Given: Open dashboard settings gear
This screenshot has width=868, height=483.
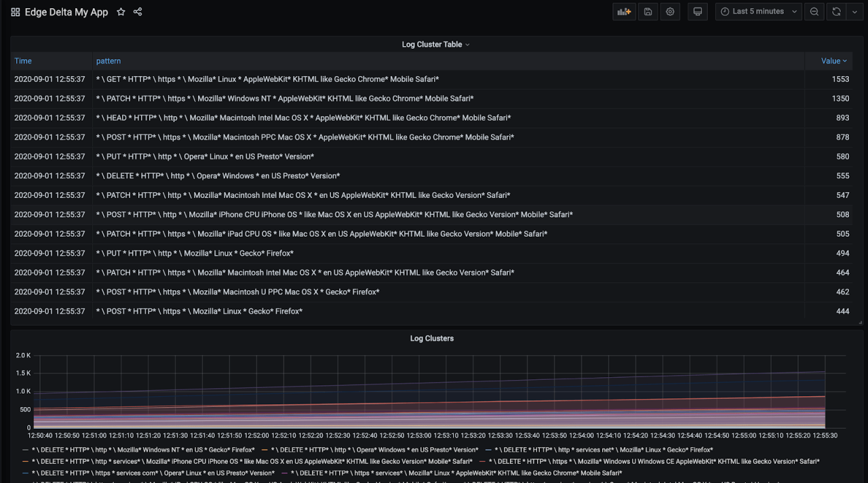Looking at the screenshot, I should click(x=670, y=12).
